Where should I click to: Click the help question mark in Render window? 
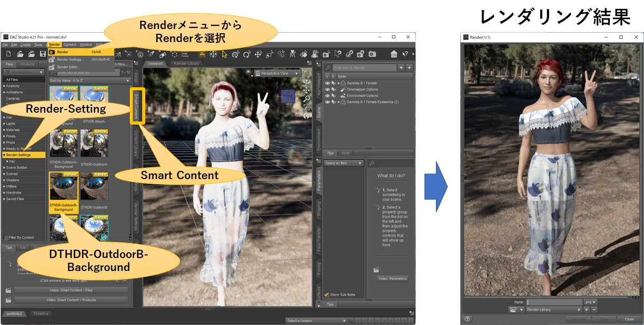468,319
